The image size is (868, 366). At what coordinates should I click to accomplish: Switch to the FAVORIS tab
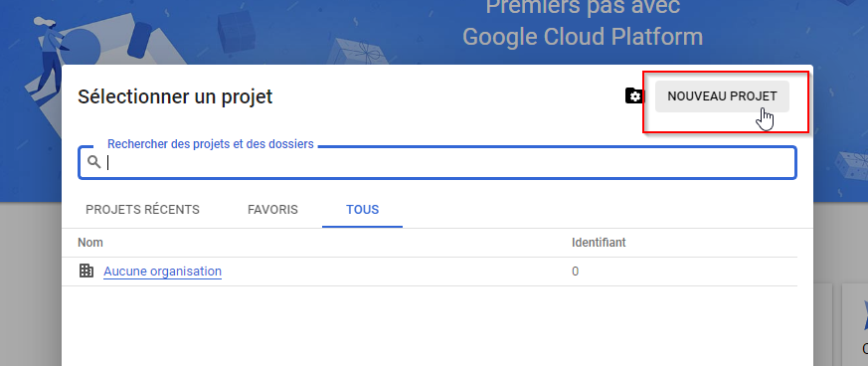coord(272,210)
